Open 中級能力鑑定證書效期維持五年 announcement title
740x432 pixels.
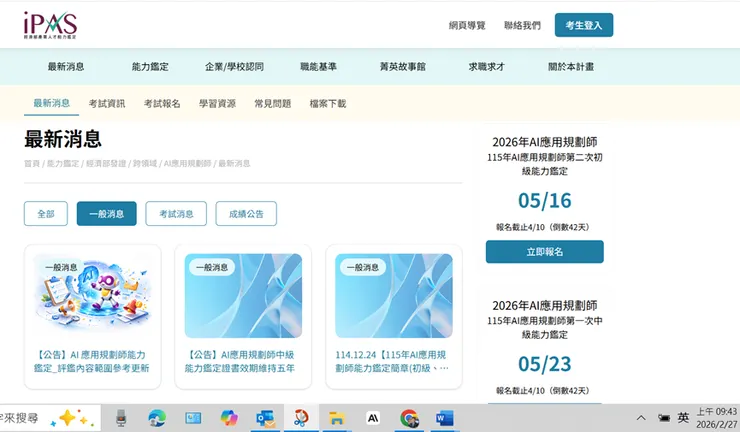(x=240, y=361)
